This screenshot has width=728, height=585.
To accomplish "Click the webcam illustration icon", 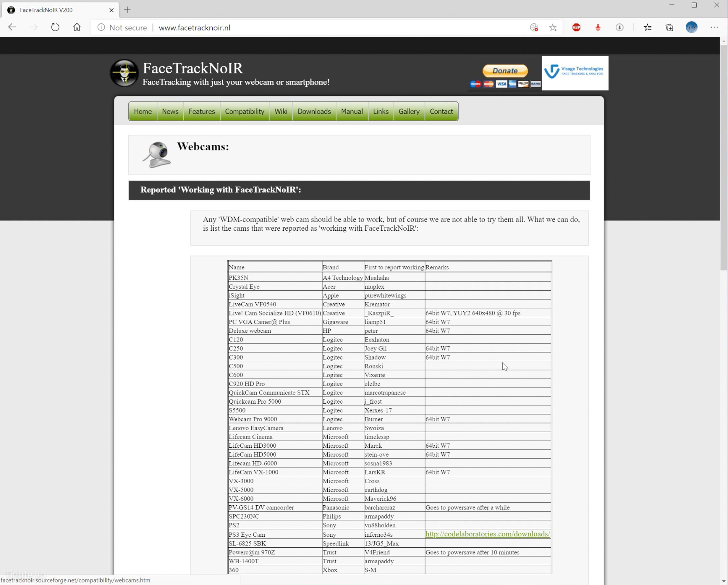I will pos(157,155).
